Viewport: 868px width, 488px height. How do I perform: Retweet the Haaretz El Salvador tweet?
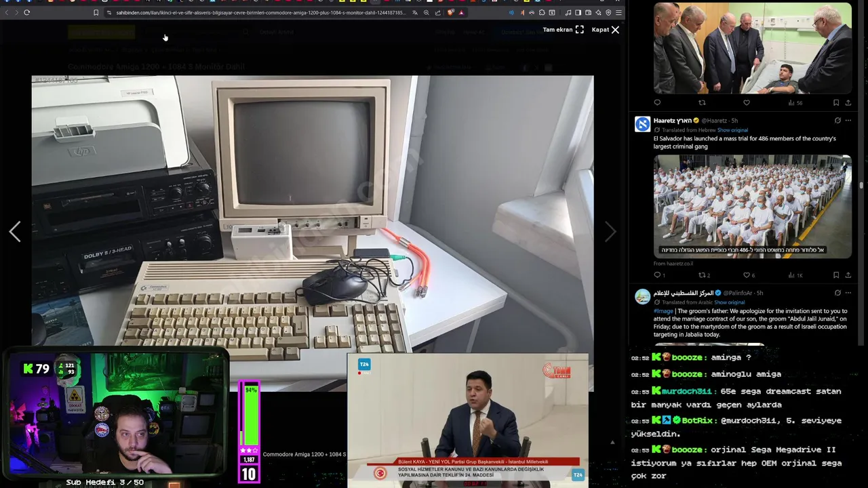(x=705, y=275)
